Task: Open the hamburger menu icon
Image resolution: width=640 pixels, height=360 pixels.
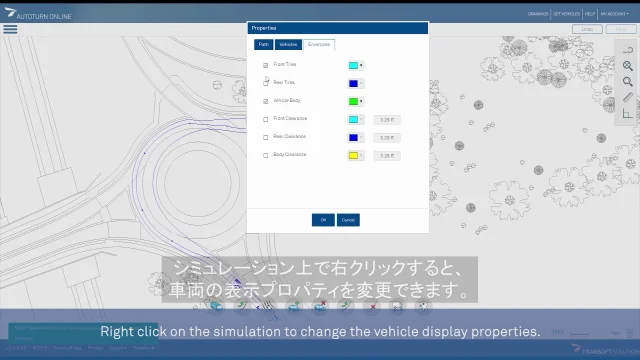Action: [10, 29]
